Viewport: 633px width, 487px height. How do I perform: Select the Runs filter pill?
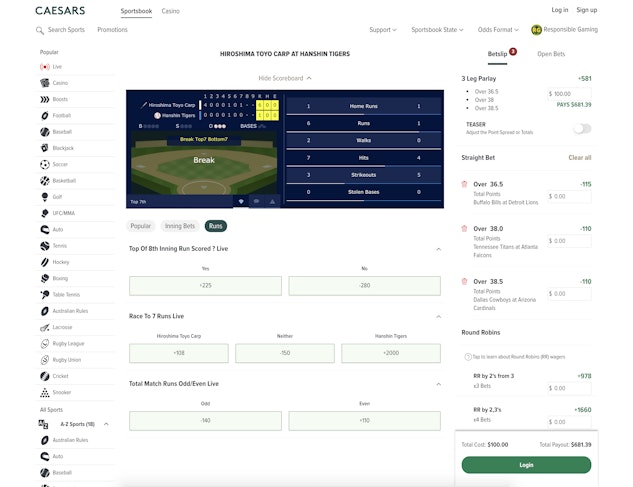(215, 226)
